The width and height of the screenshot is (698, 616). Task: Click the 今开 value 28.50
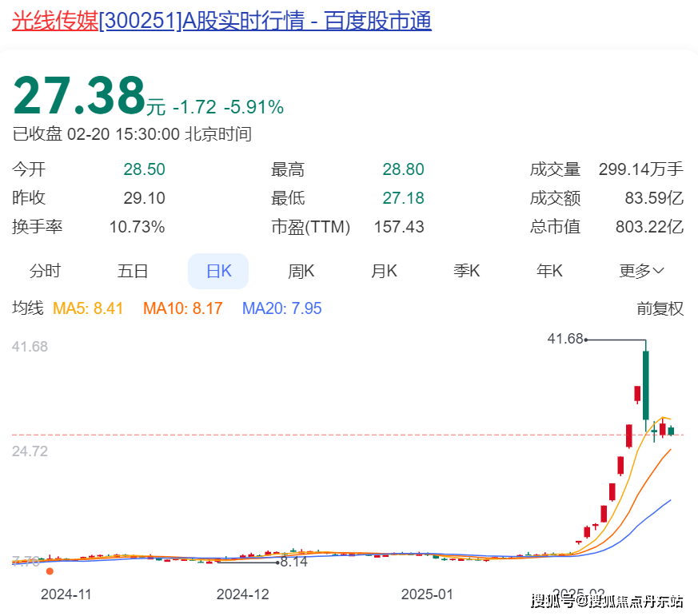(144, 169)
